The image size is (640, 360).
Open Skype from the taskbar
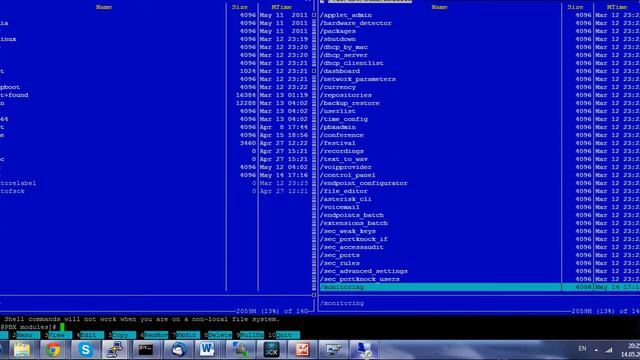(x=86, y=350)
